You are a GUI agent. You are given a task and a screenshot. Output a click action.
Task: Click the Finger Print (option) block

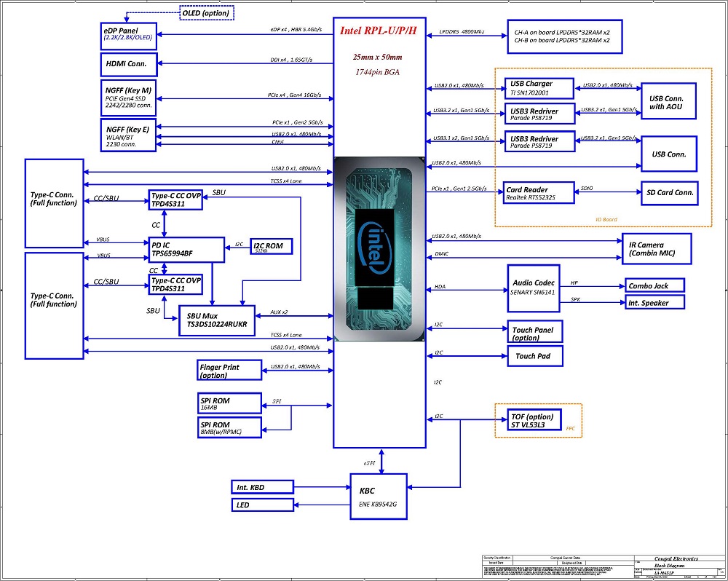(229, 370)
